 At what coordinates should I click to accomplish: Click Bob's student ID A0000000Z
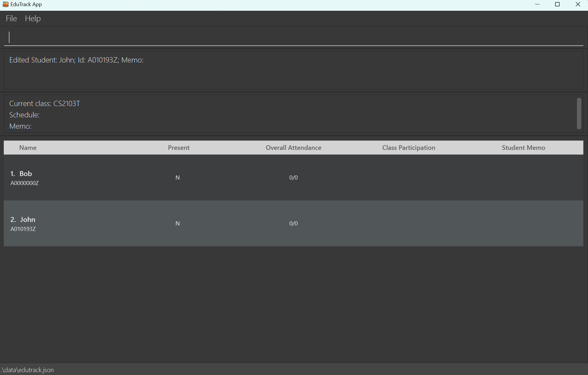click(x=25, y=183)
